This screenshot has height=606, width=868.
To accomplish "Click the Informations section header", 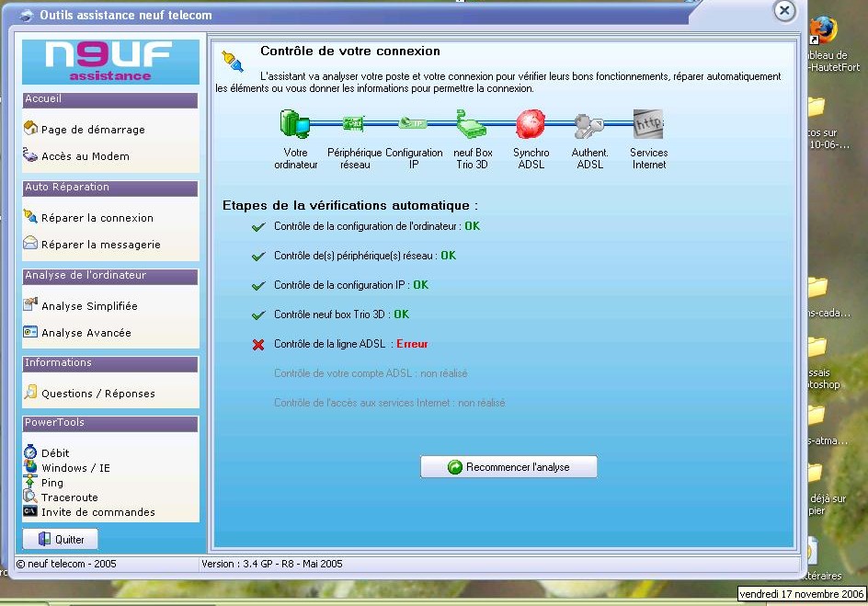I will [110, 363].
